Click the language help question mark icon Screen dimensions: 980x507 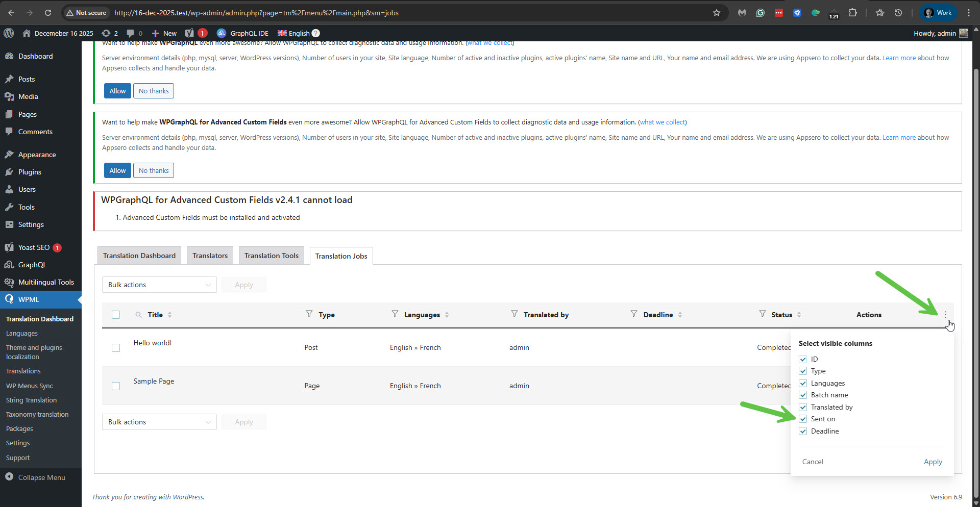316,33
